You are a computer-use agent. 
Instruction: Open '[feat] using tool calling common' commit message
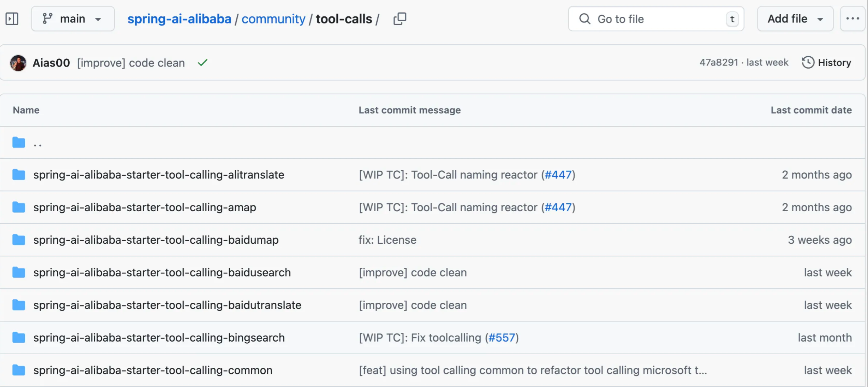533,370
